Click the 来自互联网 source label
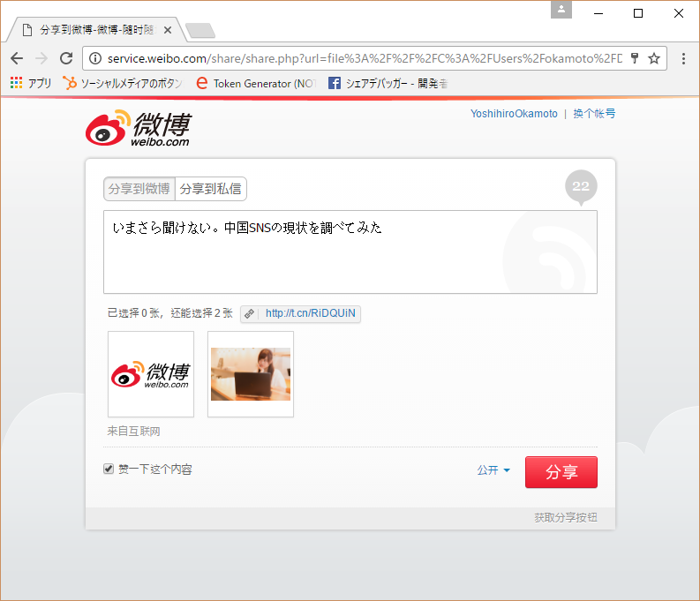The height and width of the screenshot is (601, 700). point(133,431)
